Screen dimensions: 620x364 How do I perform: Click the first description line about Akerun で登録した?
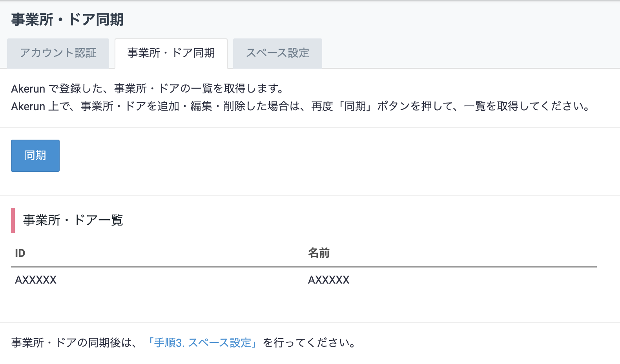pyautogui.click(x=148, y=89)
